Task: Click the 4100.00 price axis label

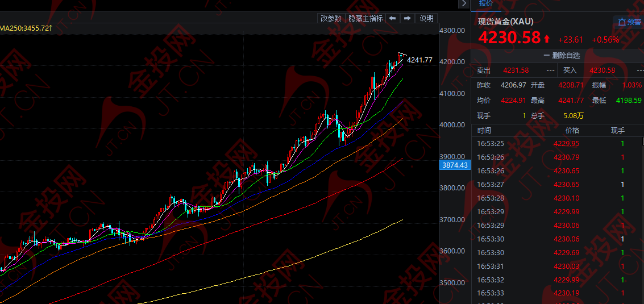Action: (452, 93)
